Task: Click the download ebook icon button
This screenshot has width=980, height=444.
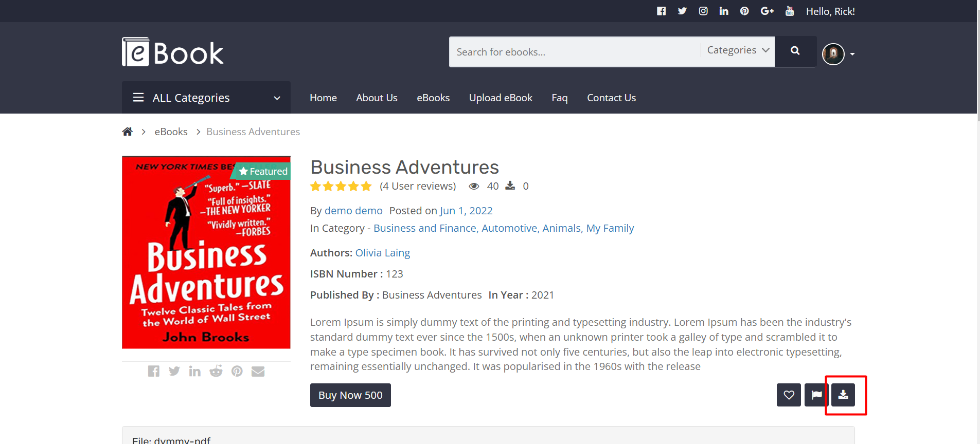Action: (843, 395)
